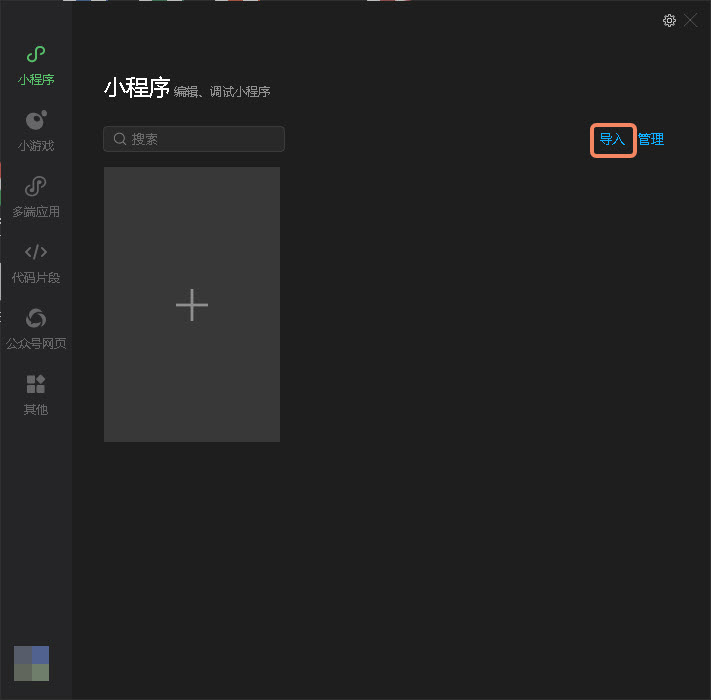Open the 多端应用 multi-platform app icon

click(36, 187)
